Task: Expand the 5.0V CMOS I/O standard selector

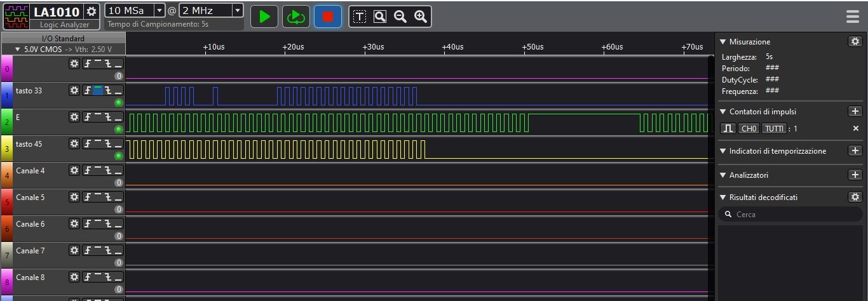Action: pos(64,49)
